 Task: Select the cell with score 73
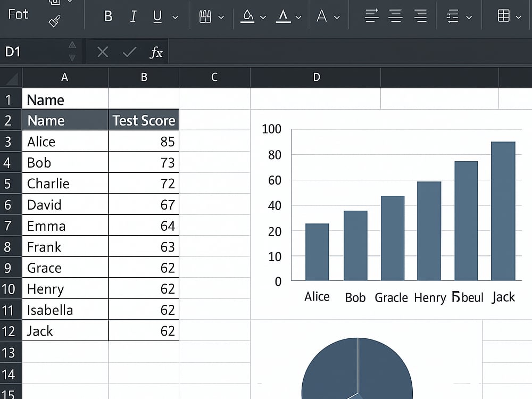coord(144,162)
